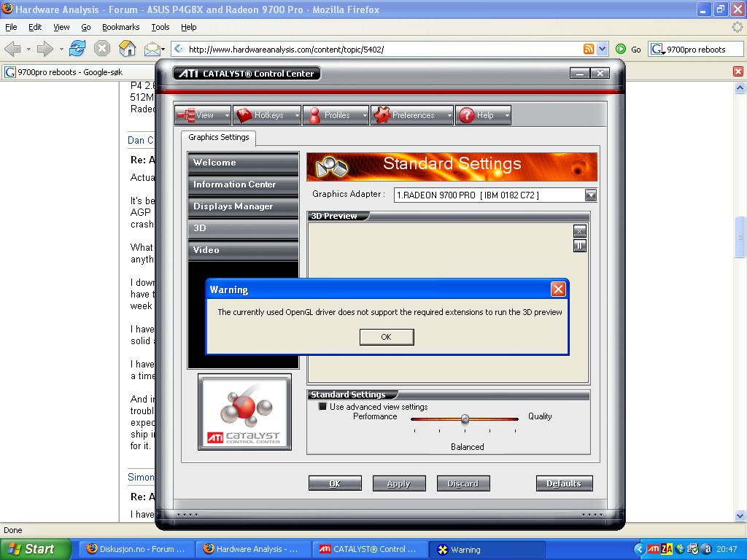Close the Warning dialog with red X

pyautogui.click(x=558, y=289)
